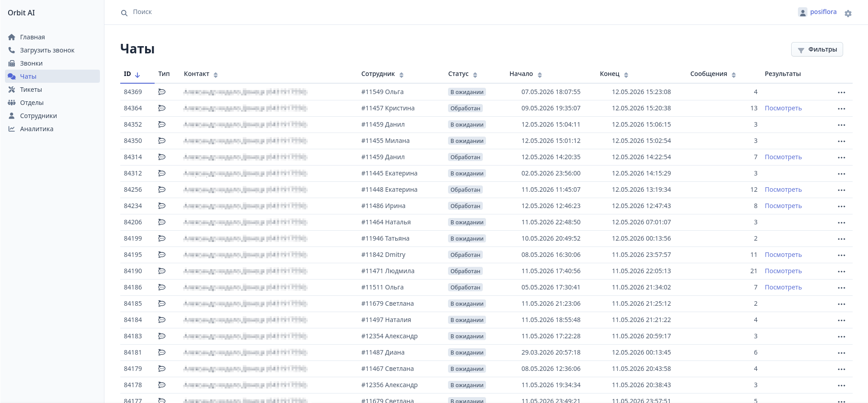Click employee "#11549 Ольга"

click(x=382, y=92)
